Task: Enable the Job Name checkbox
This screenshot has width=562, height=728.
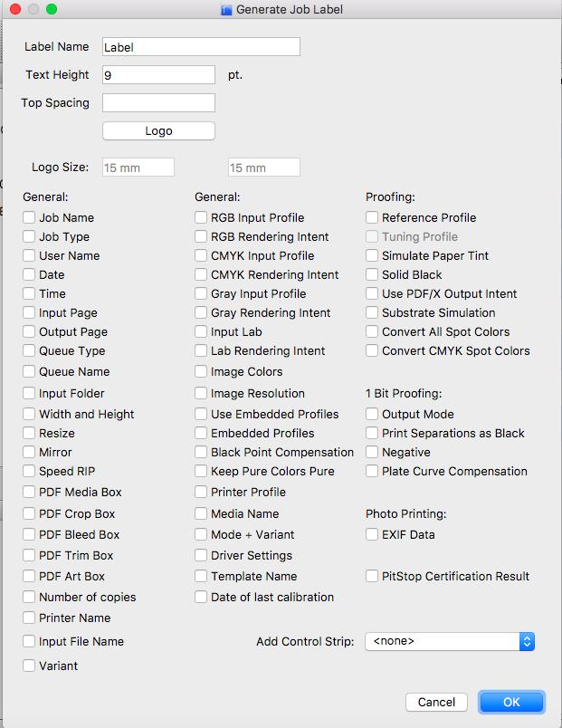Action: pos(29,217)
